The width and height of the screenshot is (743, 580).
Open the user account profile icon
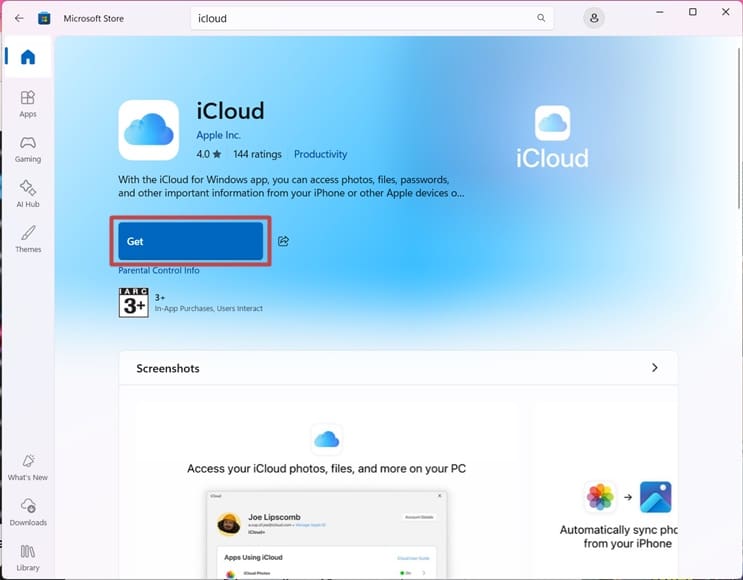[594, 18]
